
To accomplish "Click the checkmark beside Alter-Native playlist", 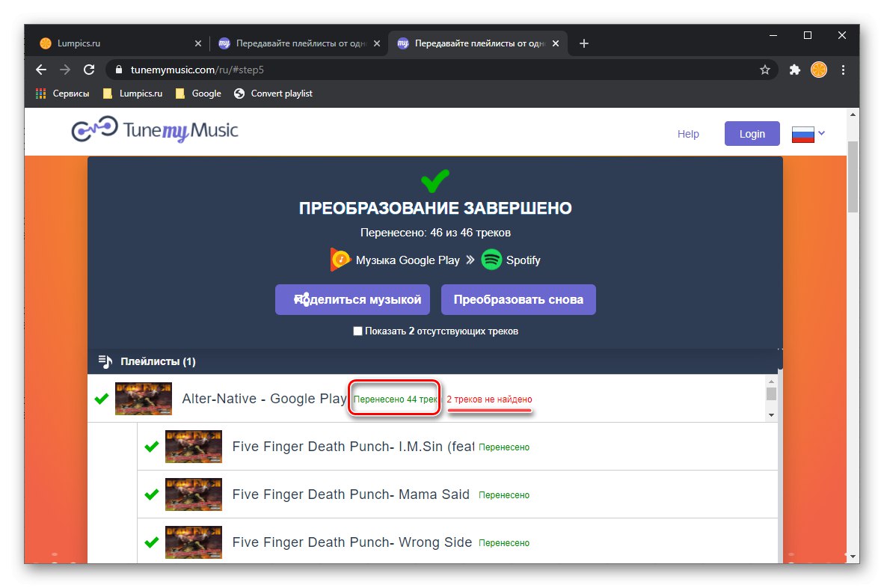I will [x=102, y=399].
